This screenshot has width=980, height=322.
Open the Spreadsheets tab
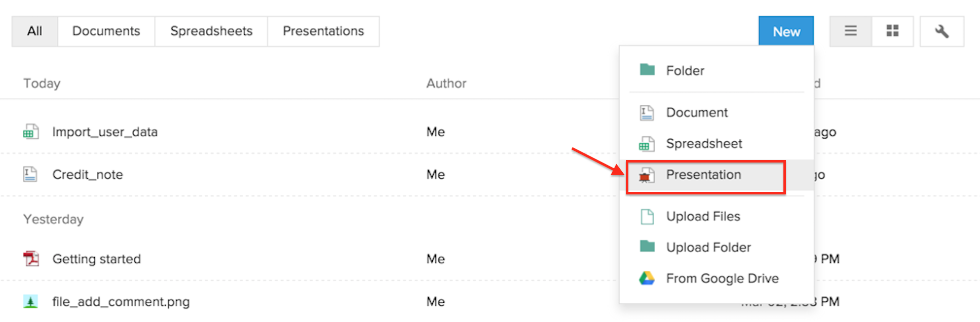tap(211, 31)
